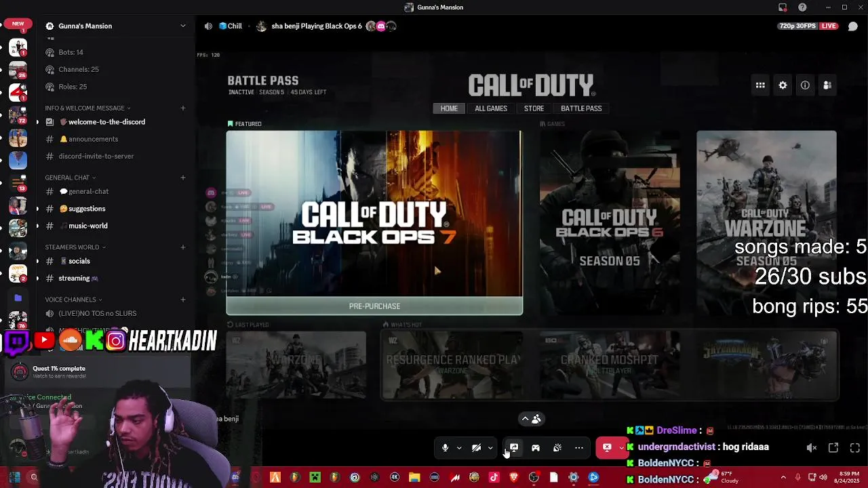Enter fullscreen for the stream

point(855,447)
